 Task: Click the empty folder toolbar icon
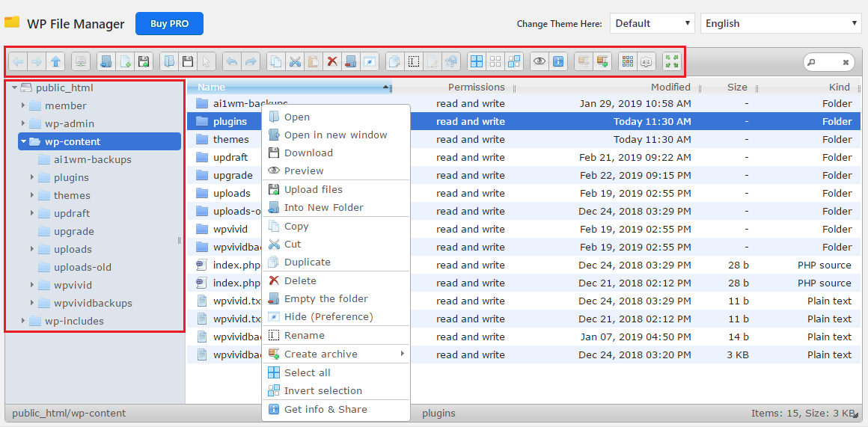tap(350, 62)
